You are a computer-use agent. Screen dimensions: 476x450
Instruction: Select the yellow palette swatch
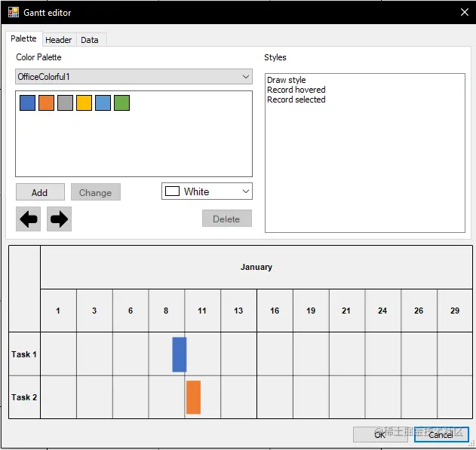[84, 103]
